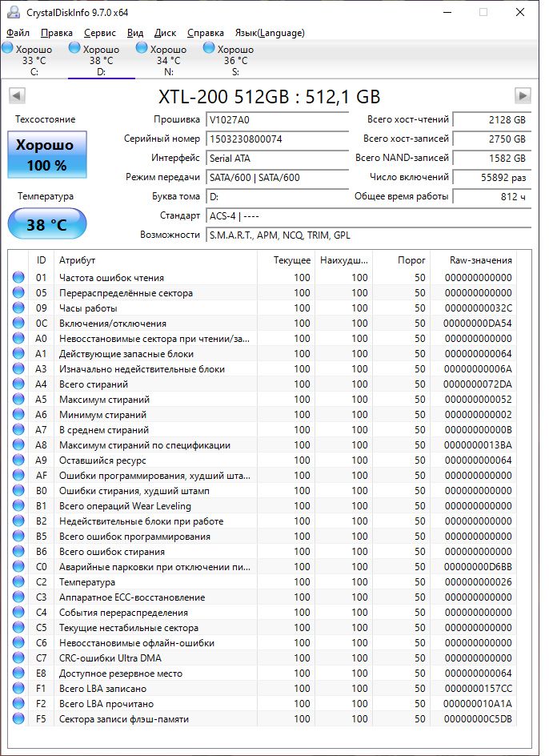This screenshot has width=549, height=756.
Task: Click status dot for attribute A7
Action: tap(18, 429)
